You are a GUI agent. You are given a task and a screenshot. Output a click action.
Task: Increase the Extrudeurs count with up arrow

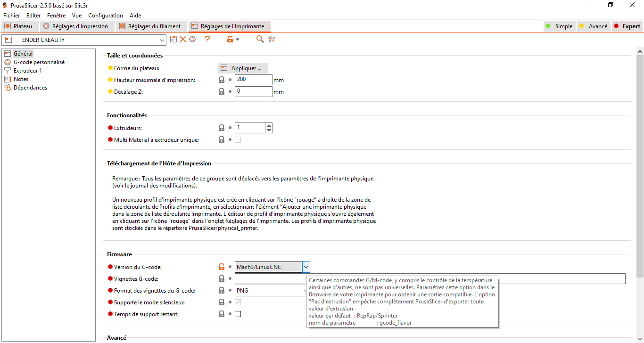coord(269,125)
